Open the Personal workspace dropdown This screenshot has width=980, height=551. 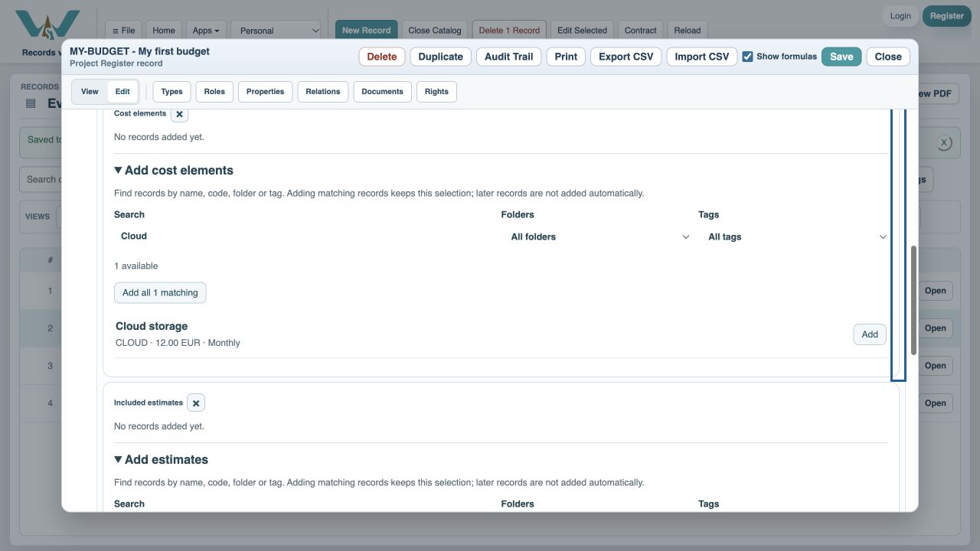(x=276, y=31)
